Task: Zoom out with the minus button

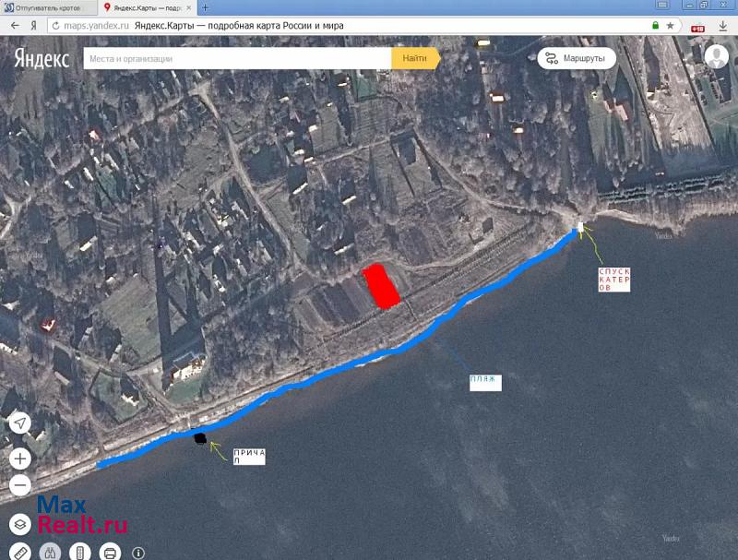Action: (20, 485)
